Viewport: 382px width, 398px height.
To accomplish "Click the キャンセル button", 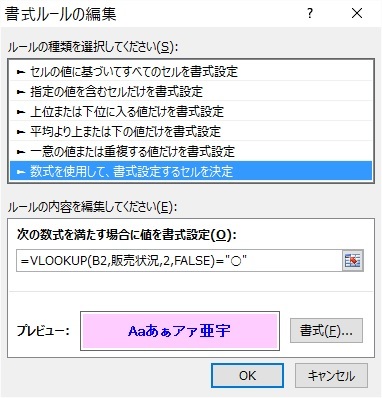I will (x=331, y=376).
